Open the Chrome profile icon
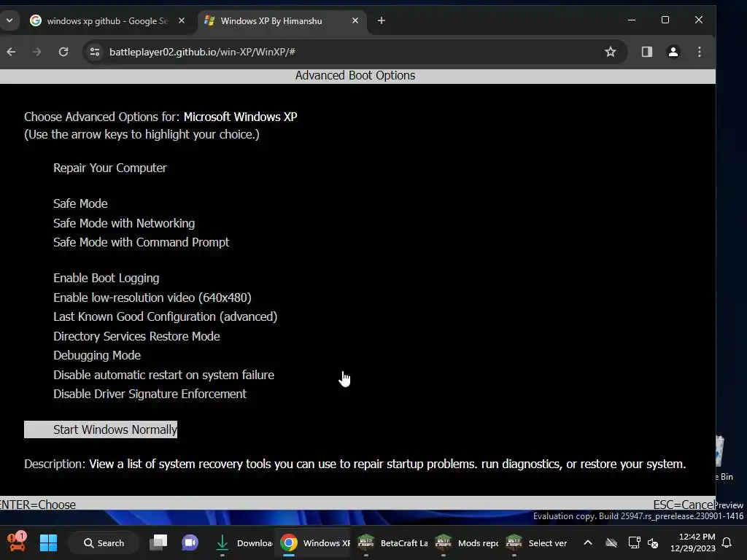 [x=673, y=52]
